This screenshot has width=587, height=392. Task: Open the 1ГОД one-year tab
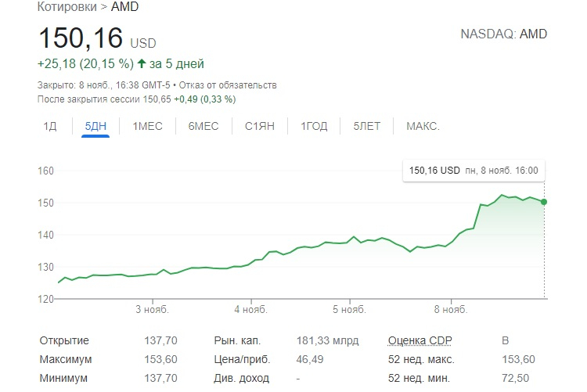[x=314, y=126]
